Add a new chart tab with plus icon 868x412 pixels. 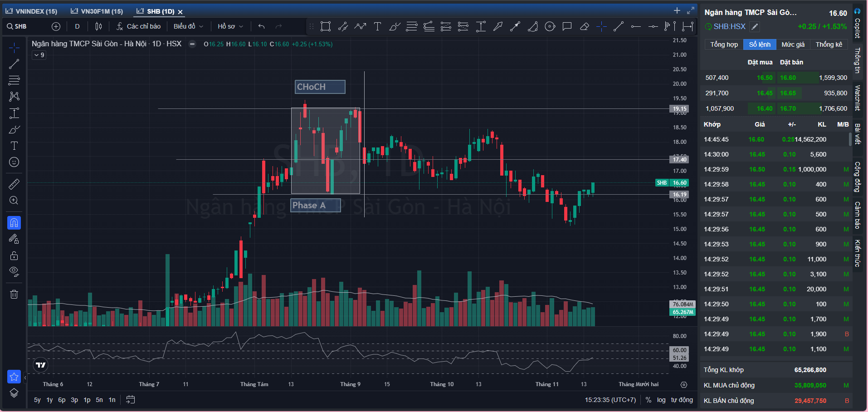click(x=677, y=10)
